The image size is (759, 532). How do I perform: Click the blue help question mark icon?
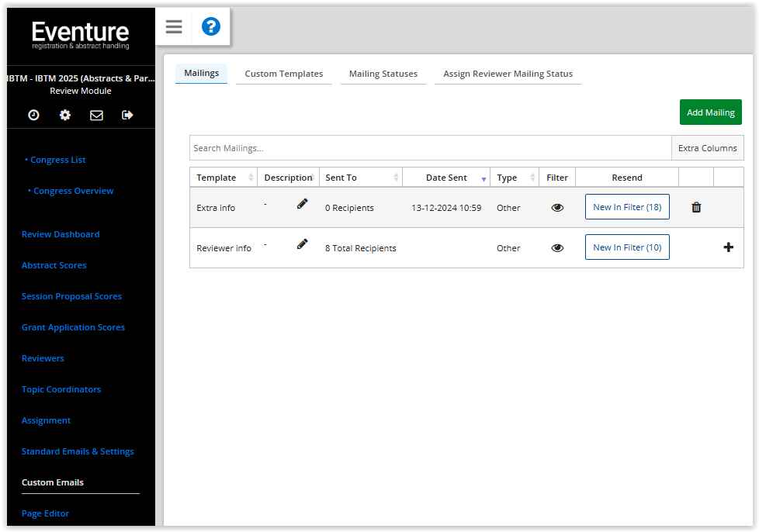click(210, 26)
